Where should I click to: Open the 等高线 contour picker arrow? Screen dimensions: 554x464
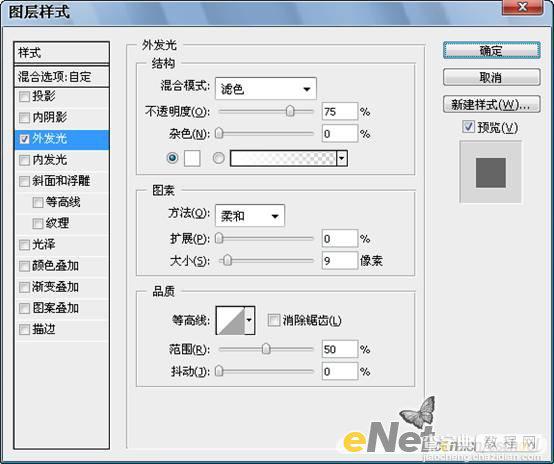[x=249, y=321]
